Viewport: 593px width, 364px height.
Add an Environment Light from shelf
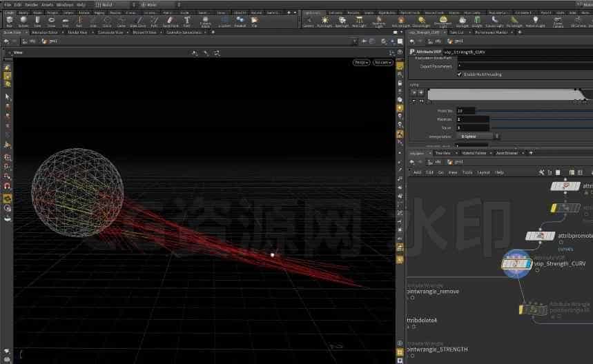coord(443,21)
